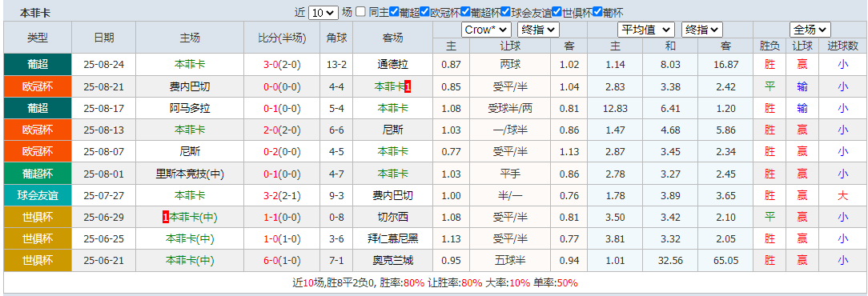Screen dimensions: 868x296
Task: Click the 1-0(1-0) score
Action: 282,239
